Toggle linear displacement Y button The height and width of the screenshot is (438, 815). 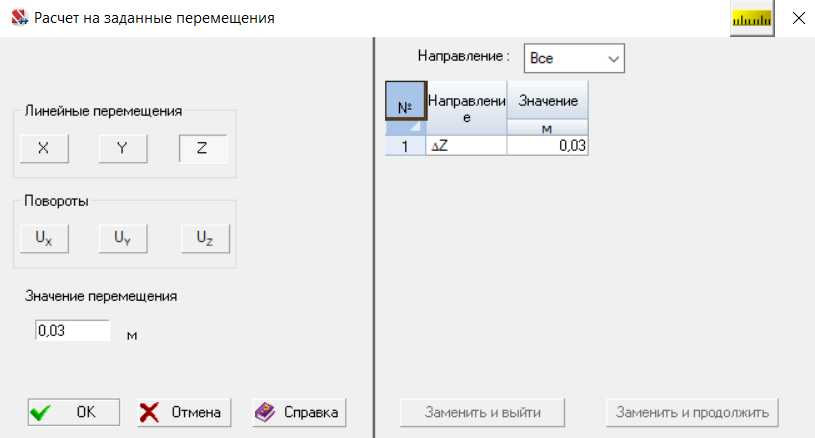pos(123,149)
